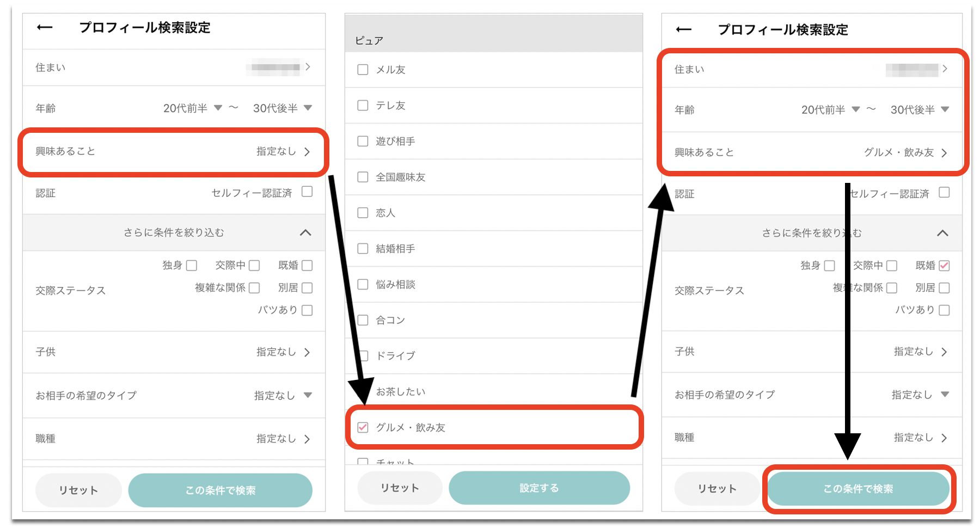Select 恋人 option in interest list

tap(363, 213)
